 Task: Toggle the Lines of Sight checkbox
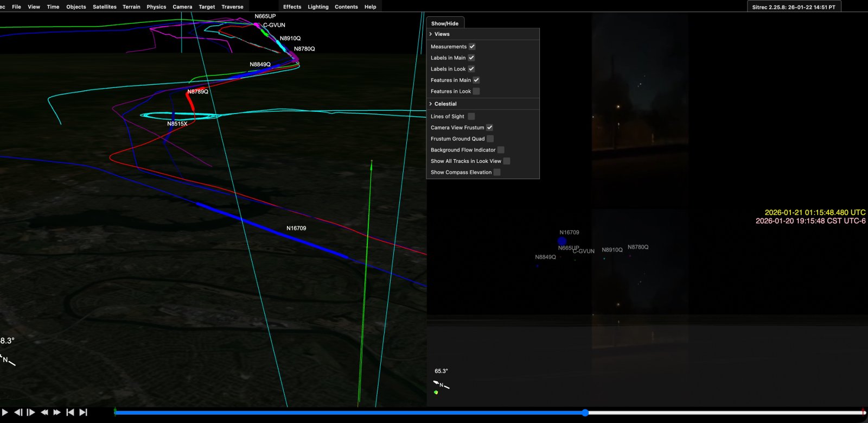coord(471,116)
